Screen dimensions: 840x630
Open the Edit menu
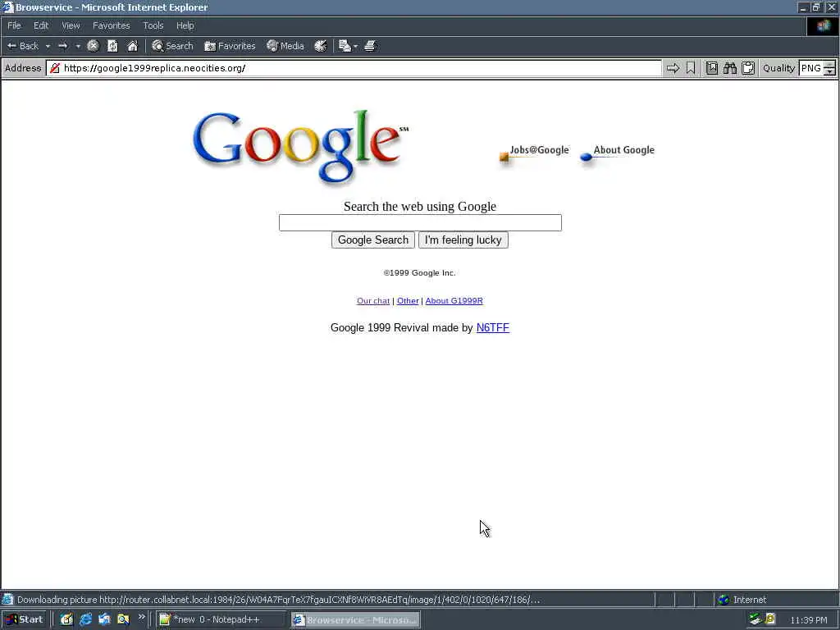[41, 25]
